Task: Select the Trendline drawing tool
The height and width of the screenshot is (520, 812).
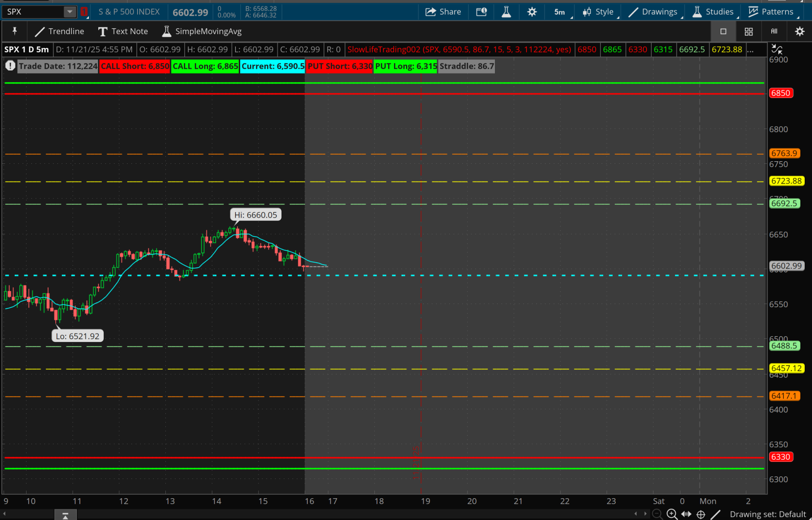Action: point(59,31)
